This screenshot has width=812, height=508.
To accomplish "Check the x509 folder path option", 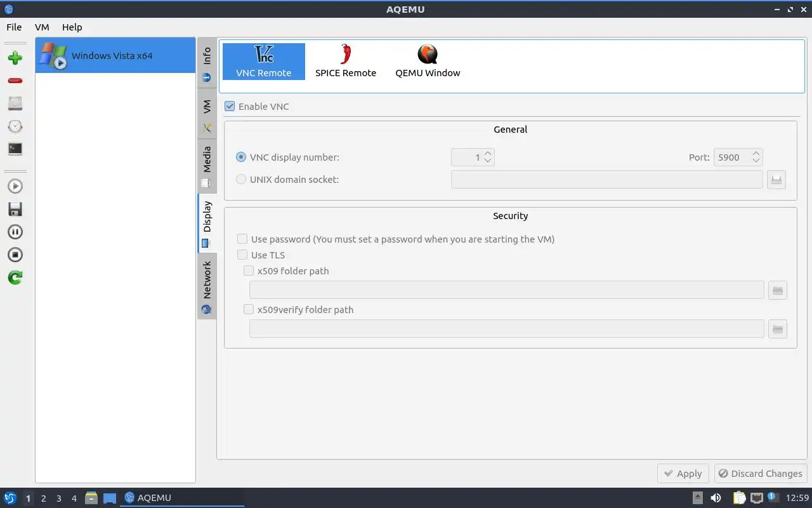I will pyautogui.click(x=249, y=271).
